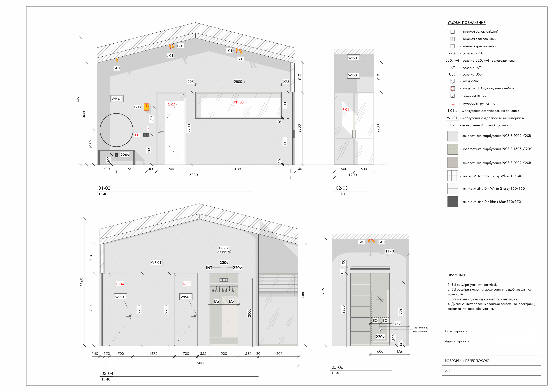Click the red WD-03 window label
This screenshot has width=554, height=392.
click(x=238, y=102)
